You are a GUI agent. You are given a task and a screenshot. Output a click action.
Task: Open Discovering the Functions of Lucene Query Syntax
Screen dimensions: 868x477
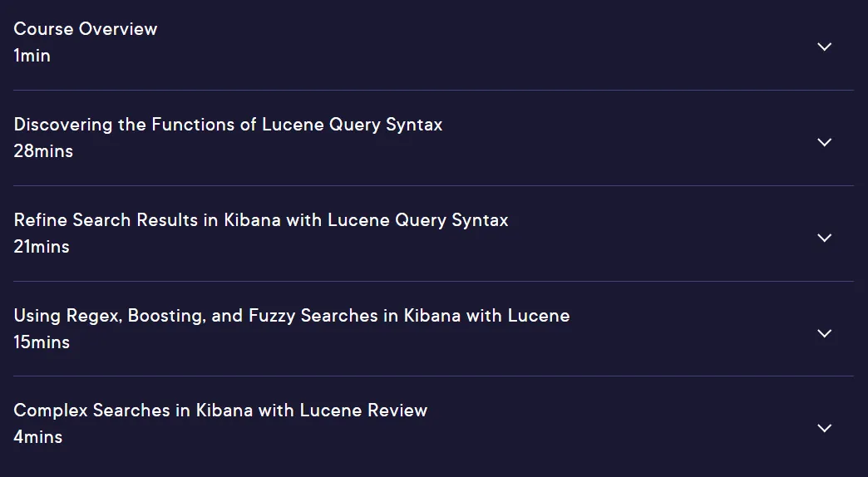click(228, 125)
